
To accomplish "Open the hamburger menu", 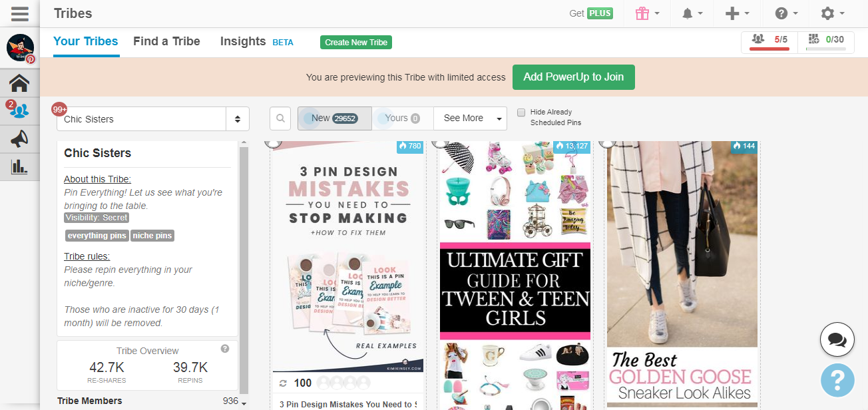I will pos(19,13).
